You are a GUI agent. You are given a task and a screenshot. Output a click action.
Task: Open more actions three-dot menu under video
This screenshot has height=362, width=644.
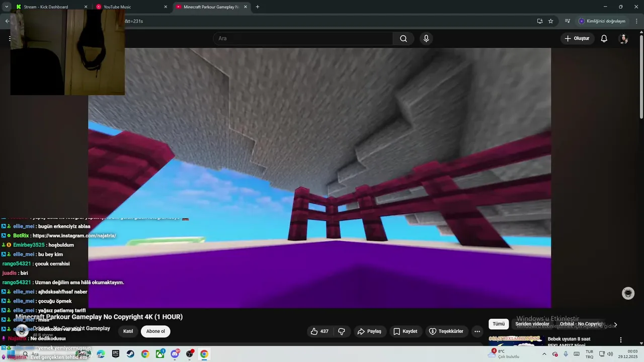[477, 331]
